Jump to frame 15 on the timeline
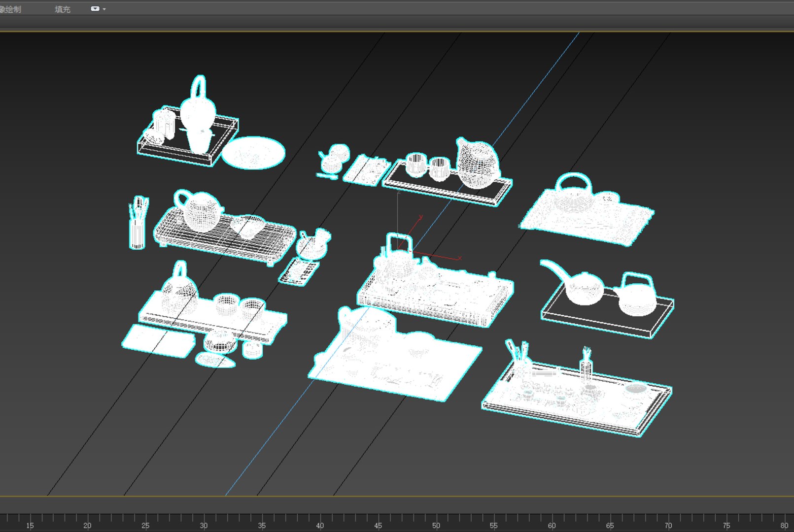Screen dimensions: 794x532 [x=30, y=526]
